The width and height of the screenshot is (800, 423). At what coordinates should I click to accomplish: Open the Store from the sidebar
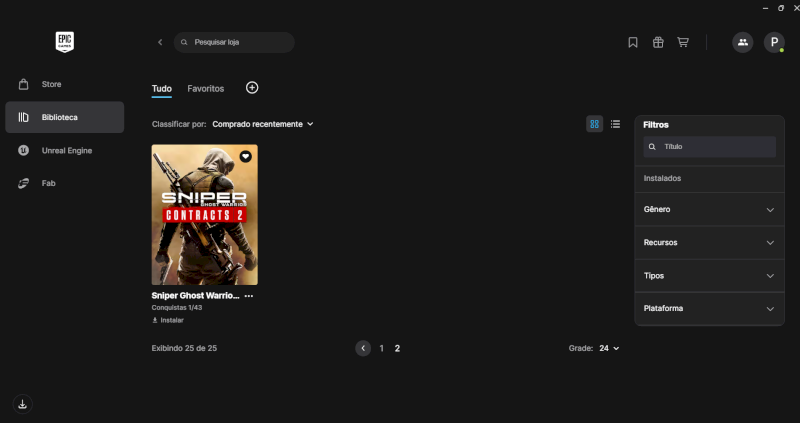[x=65, y=84]
